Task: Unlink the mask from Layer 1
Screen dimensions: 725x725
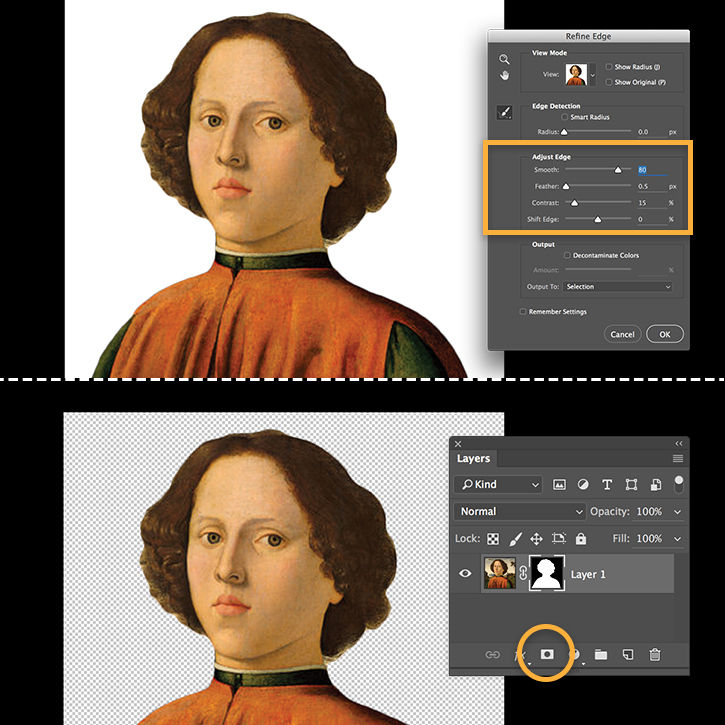Action: (523, 573)
